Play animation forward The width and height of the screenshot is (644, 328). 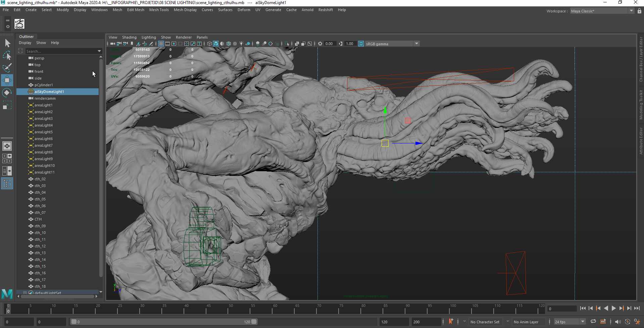613,308
